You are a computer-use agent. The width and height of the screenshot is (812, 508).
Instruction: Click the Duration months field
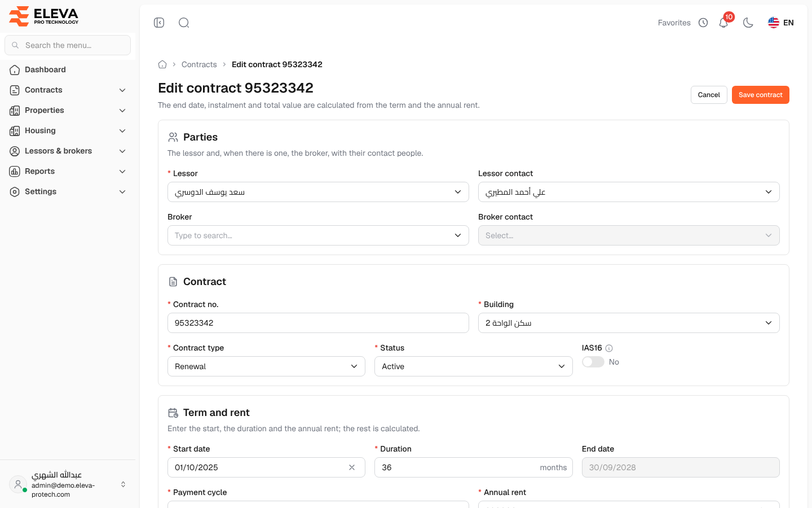[x=474, y=467]
